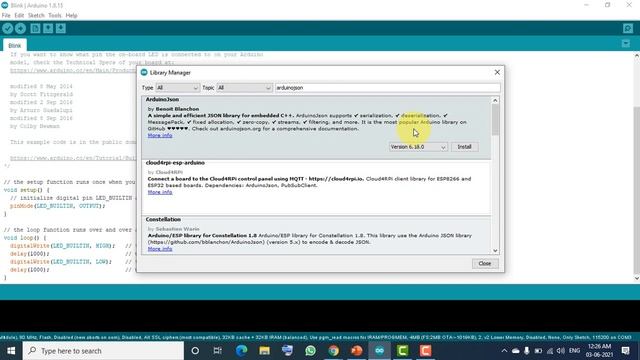The width and height of the screenshot is (640, 360).
Task: Click the blue-screen taskbar app icon after File Explorer
Action: (287, 351)
